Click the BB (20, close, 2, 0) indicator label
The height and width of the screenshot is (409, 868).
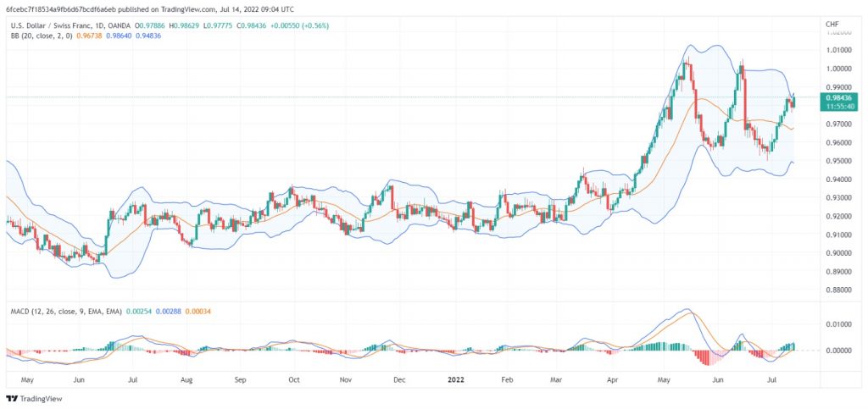click(x=42, y=36)
